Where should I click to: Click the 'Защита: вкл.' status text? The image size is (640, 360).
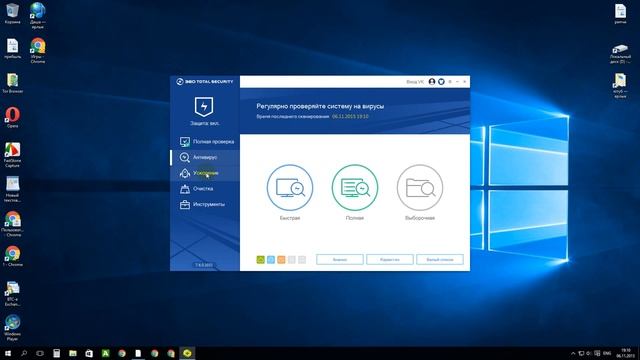(204, 123)
